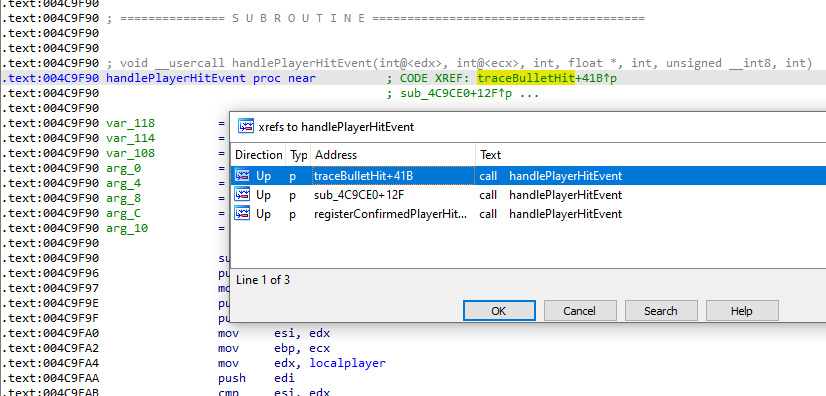Click the Help button in xrefs dialog
Image resolution: width=826 pixels, height=396 pixels.
[x=742, y=311]
